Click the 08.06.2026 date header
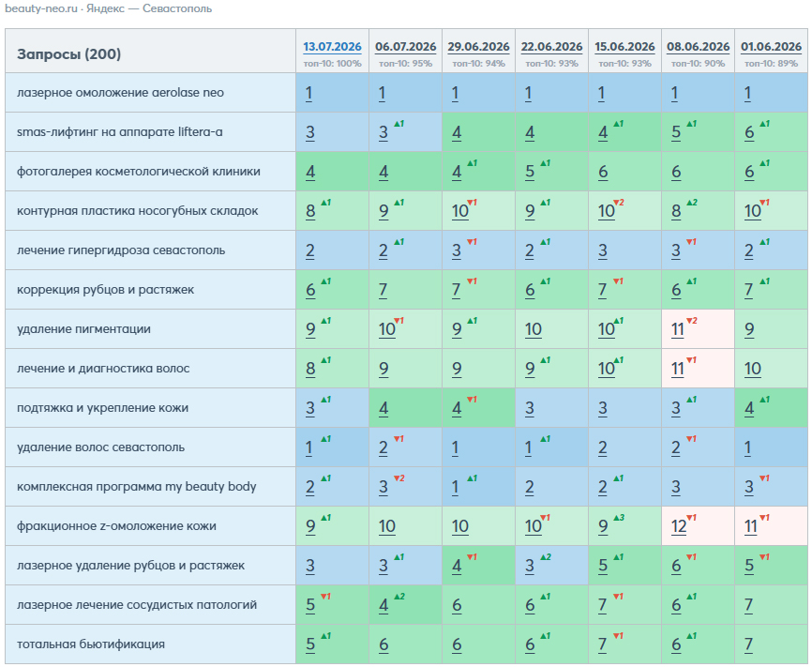 coord(698,47)
